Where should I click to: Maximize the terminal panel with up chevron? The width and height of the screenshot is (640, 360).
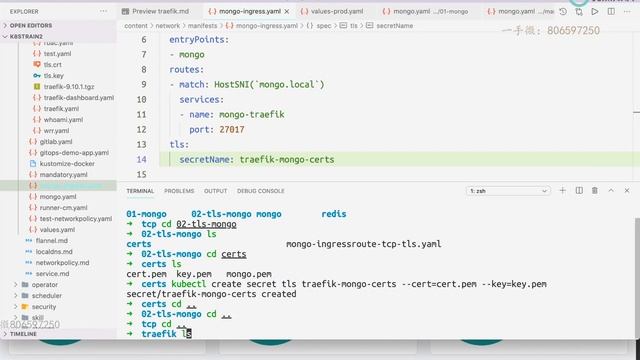(x=611, y=191)
